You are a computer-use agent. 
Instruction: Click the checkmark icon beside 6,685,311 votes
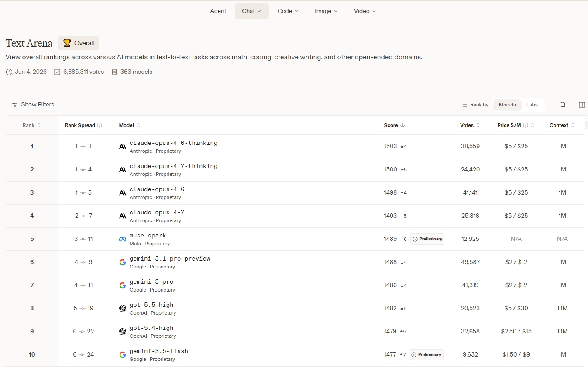(x=57, y=72)
